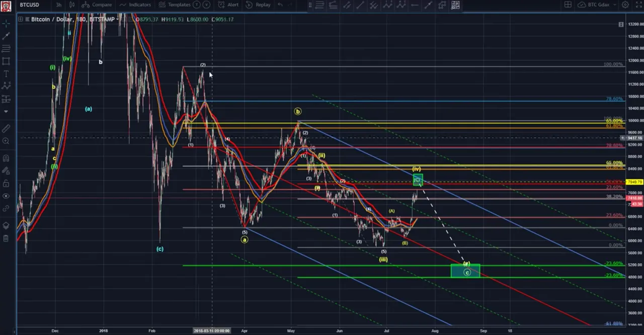Toggle magnet mode
644x335 pixels.
[x=6, y=158]
